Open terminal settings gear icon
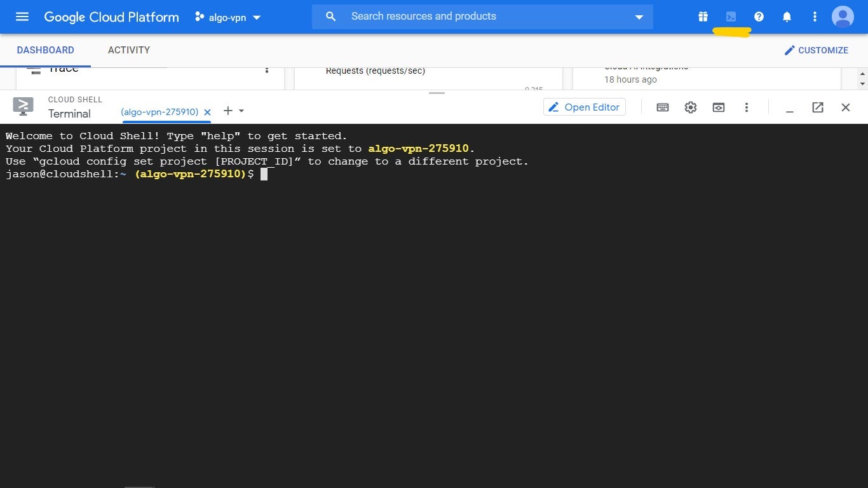The height and width of the screenshot is (488, 868). [691, 107]
